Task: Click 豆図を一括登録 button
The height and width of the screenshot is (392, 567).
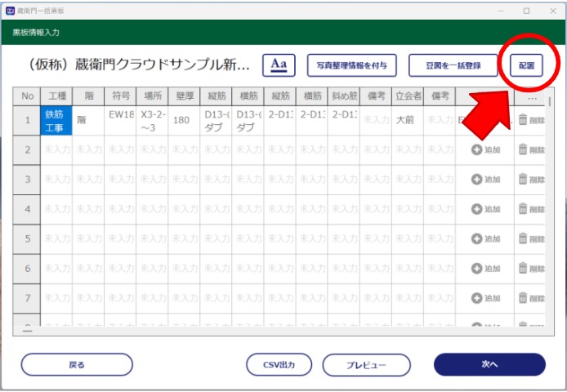Action: (453, 65)
